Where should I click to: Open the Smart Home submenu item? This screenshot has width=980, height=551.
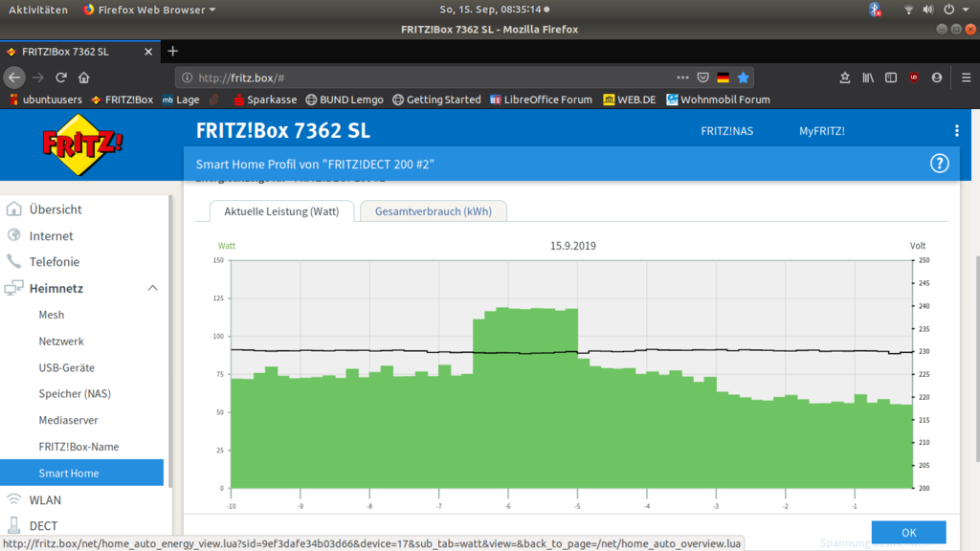(x=82, y=473)
